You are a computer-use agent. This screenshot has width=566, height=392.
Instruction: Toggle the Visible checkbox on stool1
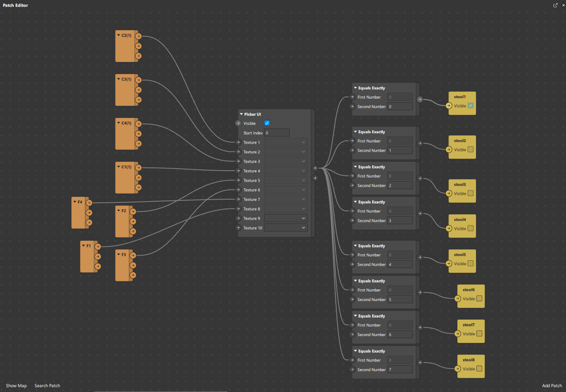tap(471, 106)
